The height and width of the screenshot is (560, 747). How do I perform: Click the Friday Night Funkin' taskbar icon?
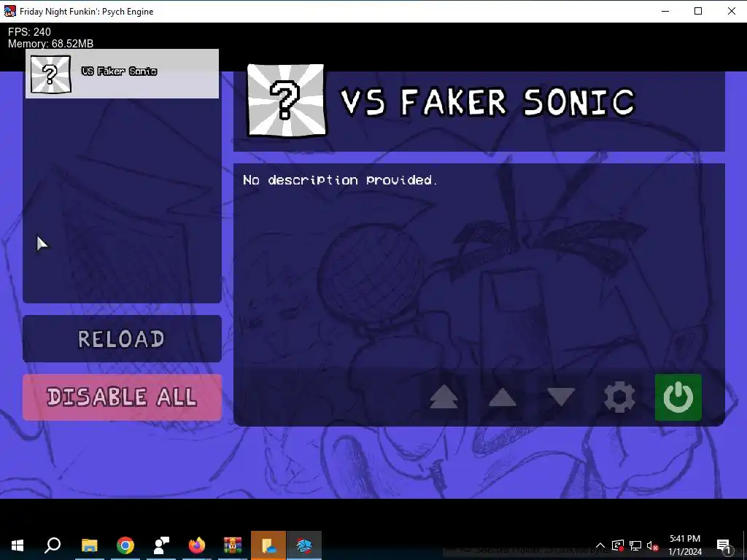[304, 545]
